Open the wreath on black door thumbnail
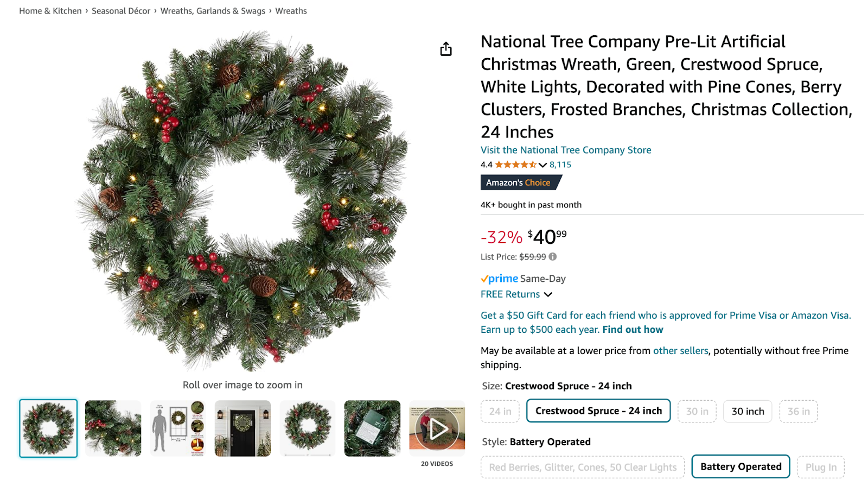868x486 pixels. coord(242,428)
